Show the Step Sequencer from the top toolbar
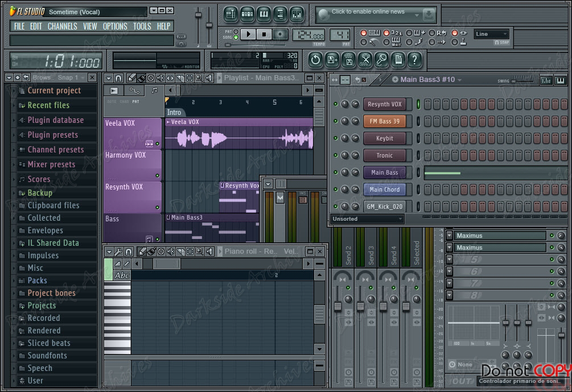This screenshot has width=572, height=392. point(248,14)
